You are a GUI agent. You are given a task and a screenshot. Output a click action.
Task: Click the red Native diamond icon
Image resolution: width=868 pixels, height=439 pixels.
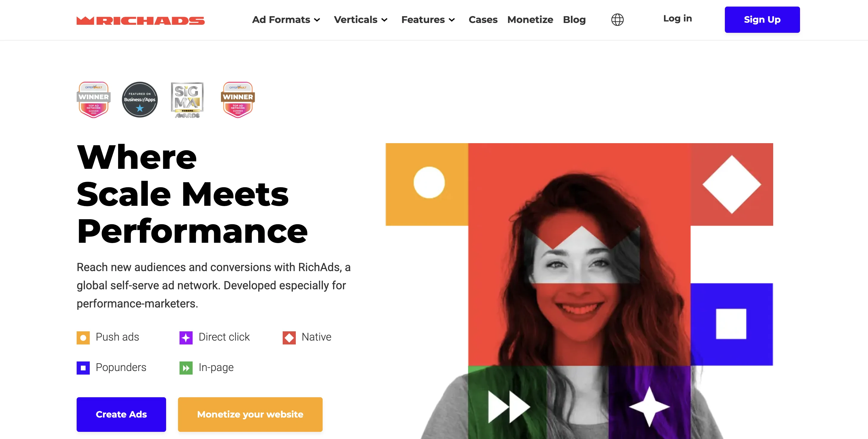[289, 338]
